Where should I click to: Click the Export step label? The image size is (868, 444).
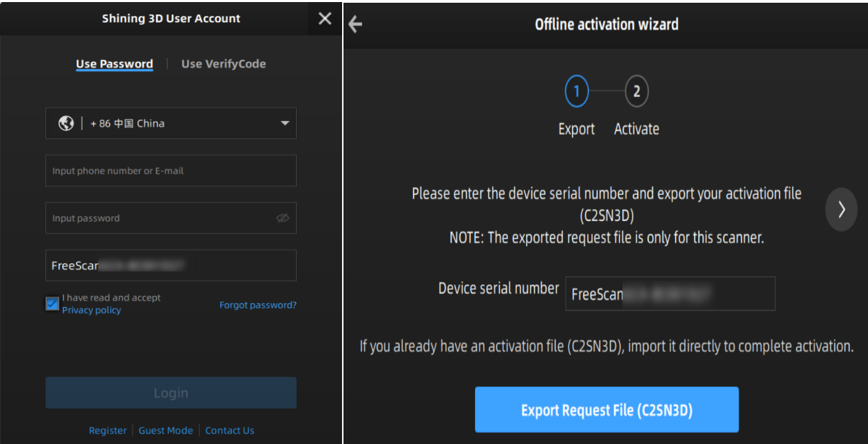(577, 129)
